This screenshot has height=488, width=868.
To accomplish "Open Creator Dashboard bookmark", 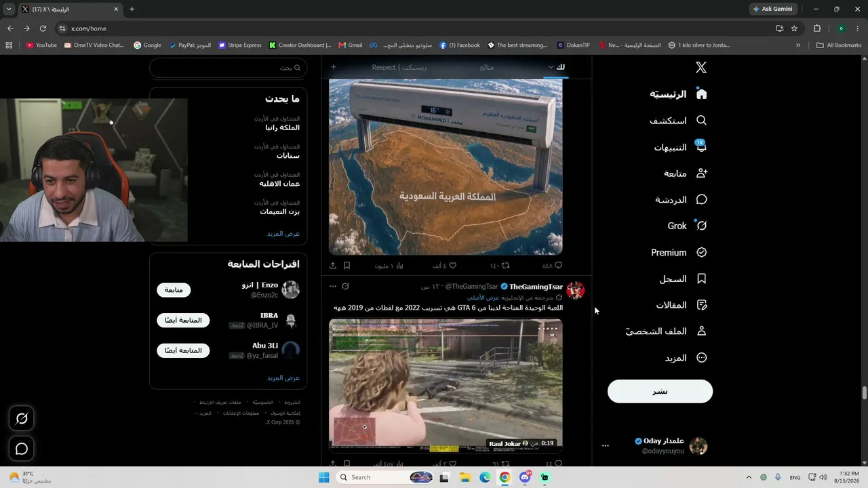I will [x=300, y=45].
